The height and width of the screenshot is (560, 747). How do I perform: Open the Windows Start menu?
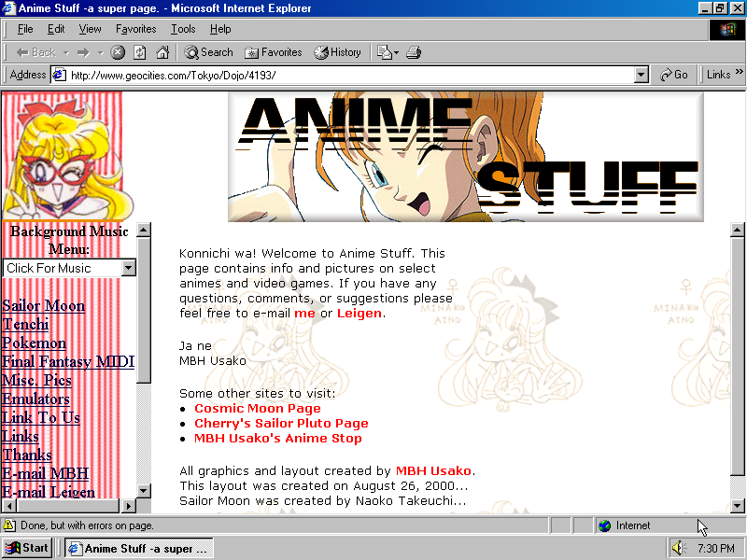point(27,548)
